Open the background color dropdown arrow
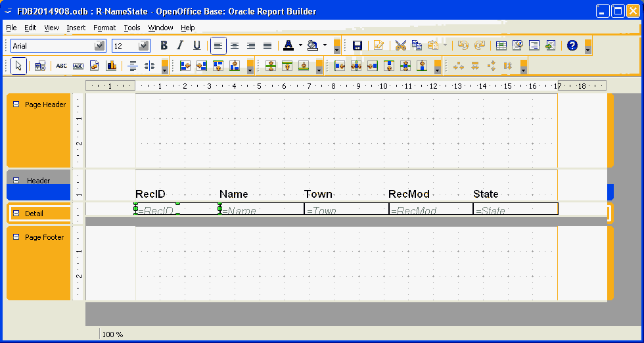Screen dimensions: 644x343 (325, 45)
